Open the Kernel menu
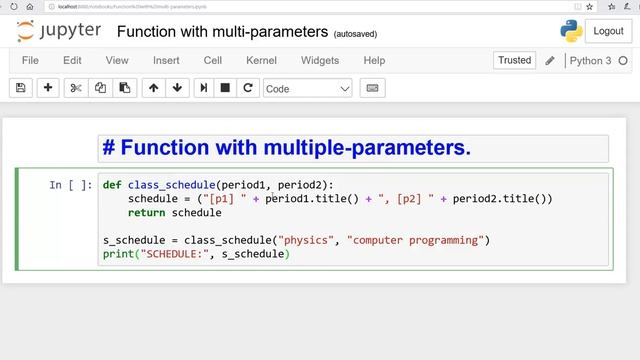 tap(261, 60)
